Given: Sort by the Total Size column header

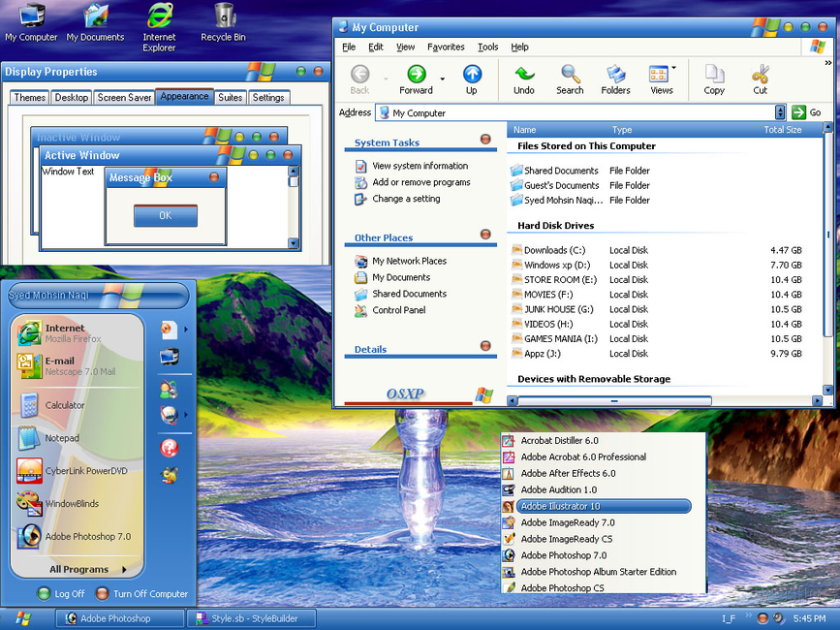Looking at the screenshot, I should click(x=782, y=130).
